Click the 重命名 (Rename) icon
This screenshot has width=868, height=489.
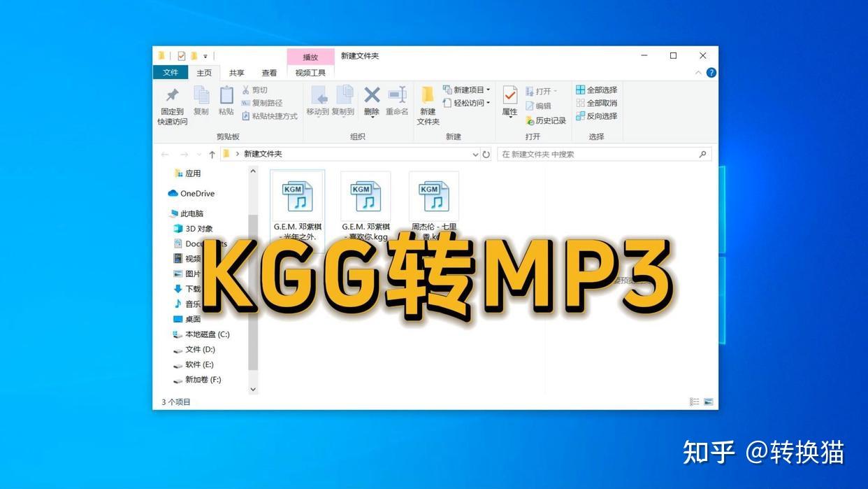396,99
